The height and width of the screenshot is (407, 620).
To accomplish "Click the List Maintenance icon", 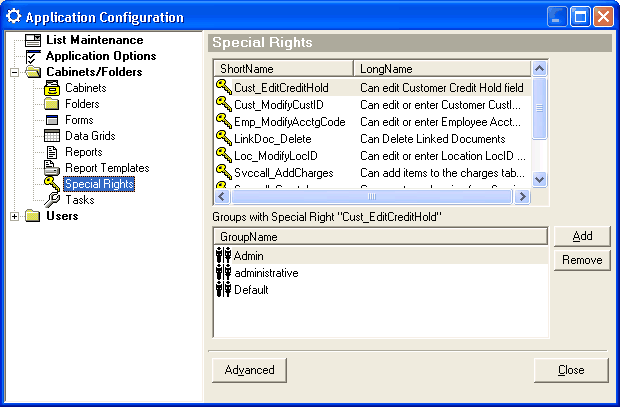I will [33, 40].
